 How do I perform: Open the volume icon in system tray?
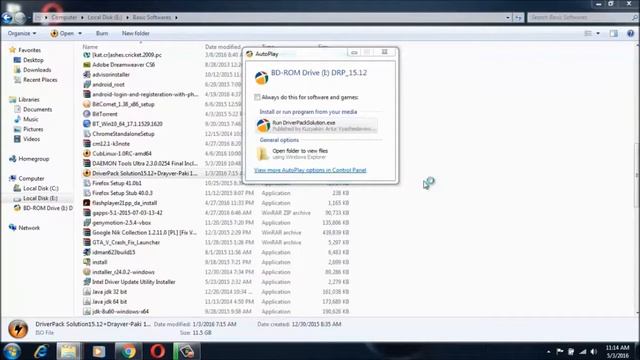594,351
